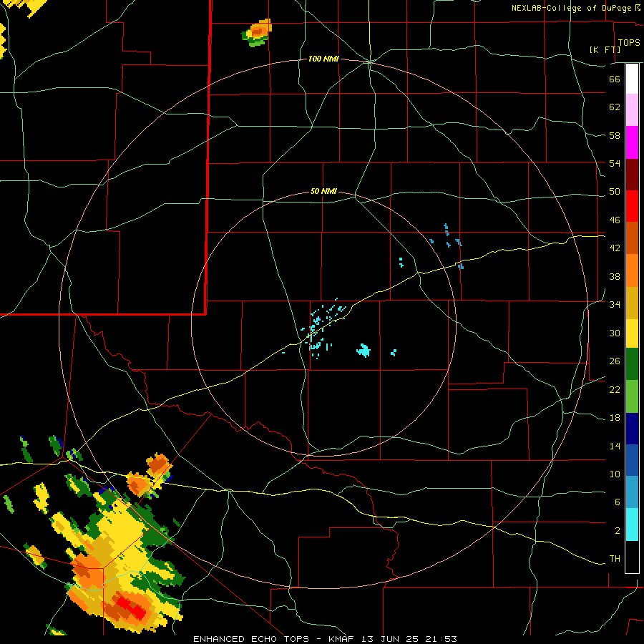Click the legend value 62
Screen dimensions: 644x644
coord(615,107)
